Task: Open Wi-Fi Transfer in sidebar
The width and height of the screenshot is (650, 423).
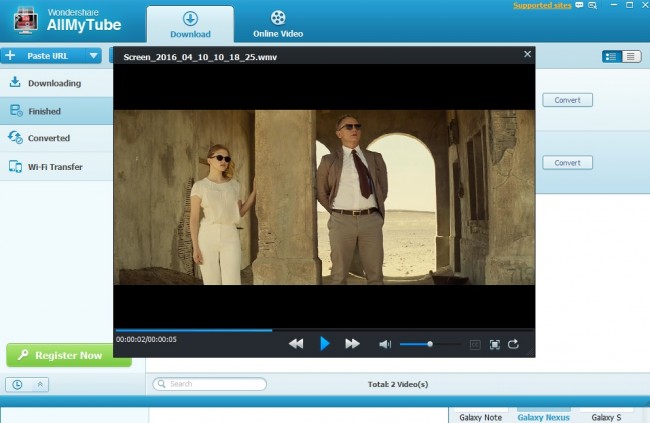Action: [x=56, y=167]
